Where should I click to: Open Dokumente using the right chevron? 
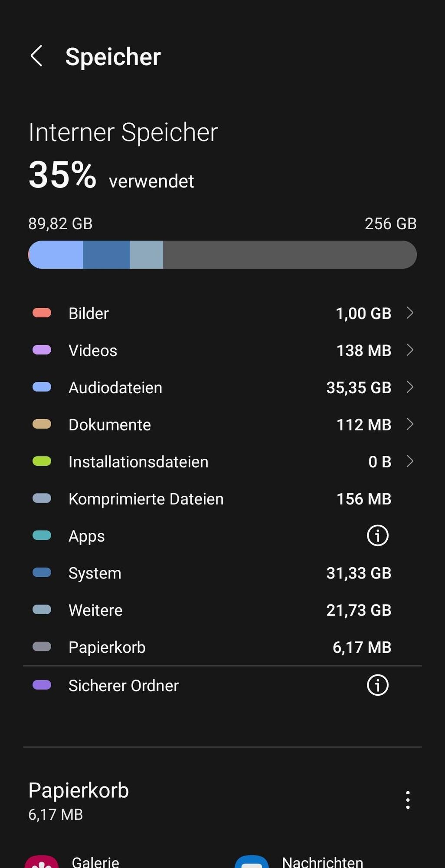point(409,424)
